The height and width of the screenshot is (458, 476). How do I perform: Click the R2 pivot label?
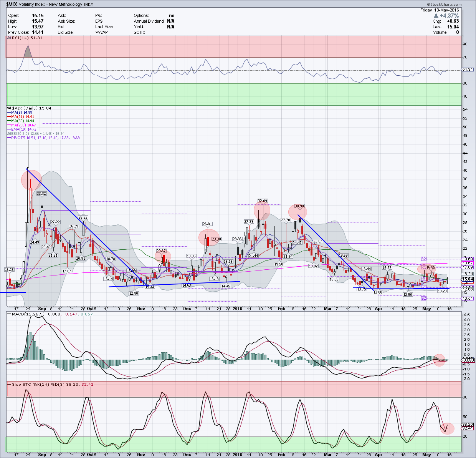click(x=424, y=259)
